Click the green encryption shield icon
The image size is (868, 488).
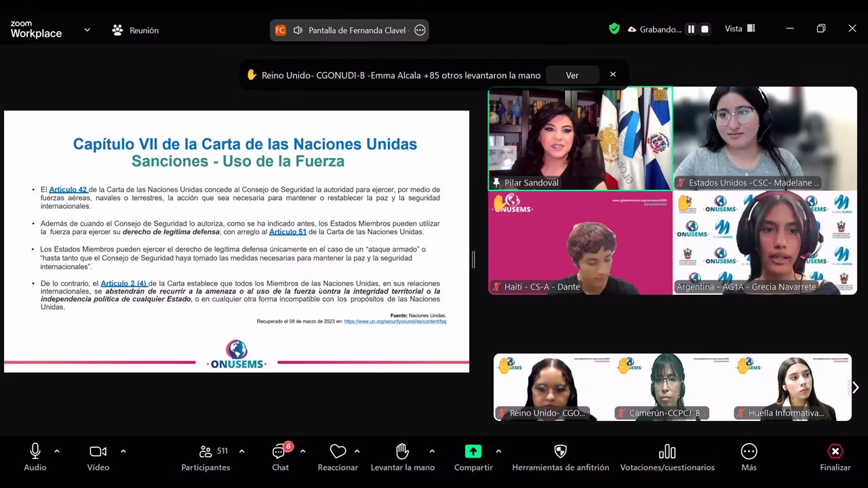point(614,29)
